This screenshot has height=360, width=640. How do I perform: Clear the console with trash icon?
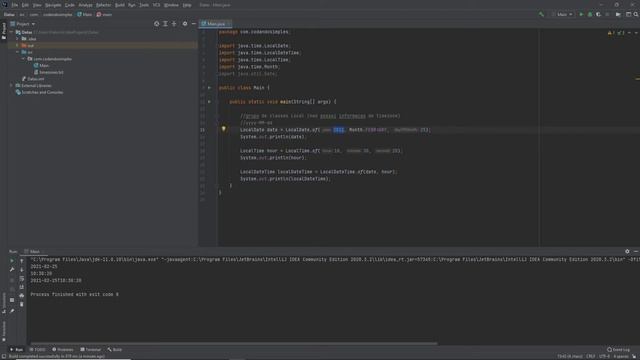(22, 304)
